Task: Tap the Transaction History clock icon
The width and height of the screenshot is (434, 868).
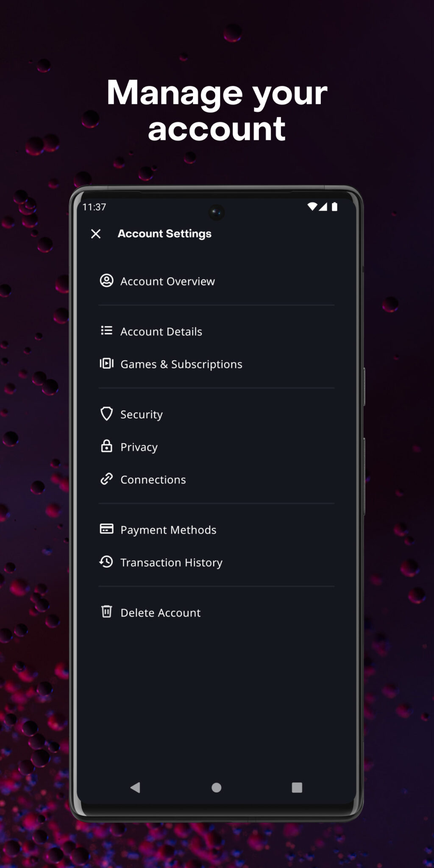Action: pyautogui.click(x=106, y=562)
